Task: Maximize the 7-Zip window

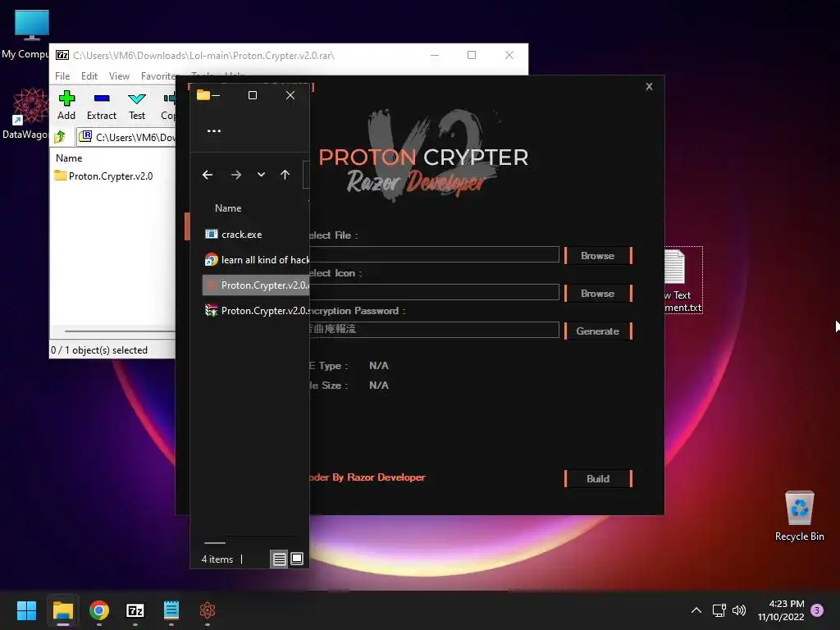Action: pos(472,55)
